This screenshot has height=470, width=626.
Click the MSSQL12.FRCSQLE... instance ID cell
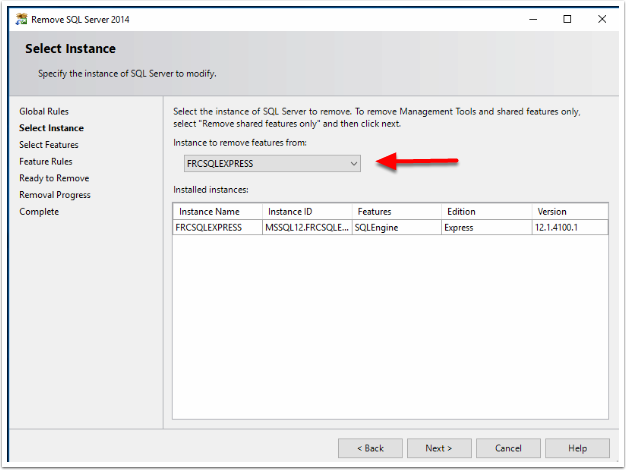tap(307, 228)
